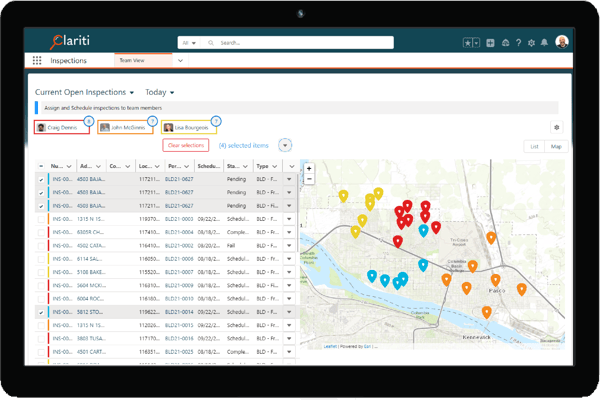Uncheck the first inspection row checkbox

41,180
